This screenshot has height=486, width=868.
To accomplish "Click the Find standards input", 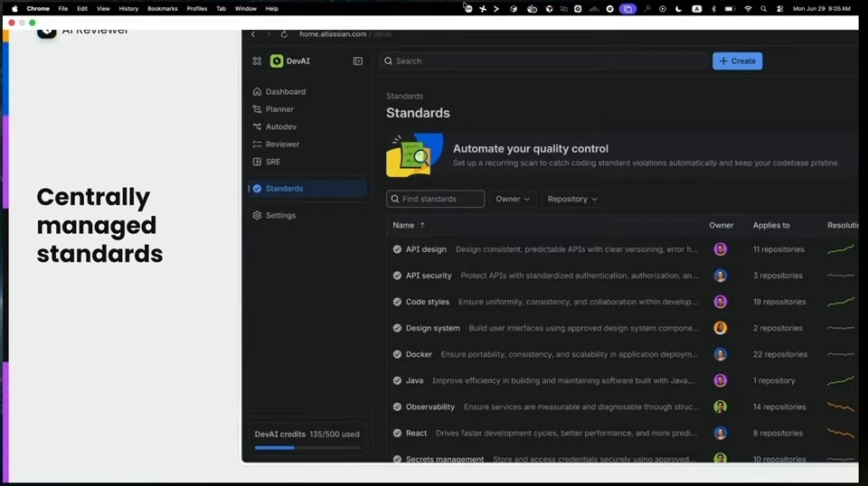I will pos(435,199).
